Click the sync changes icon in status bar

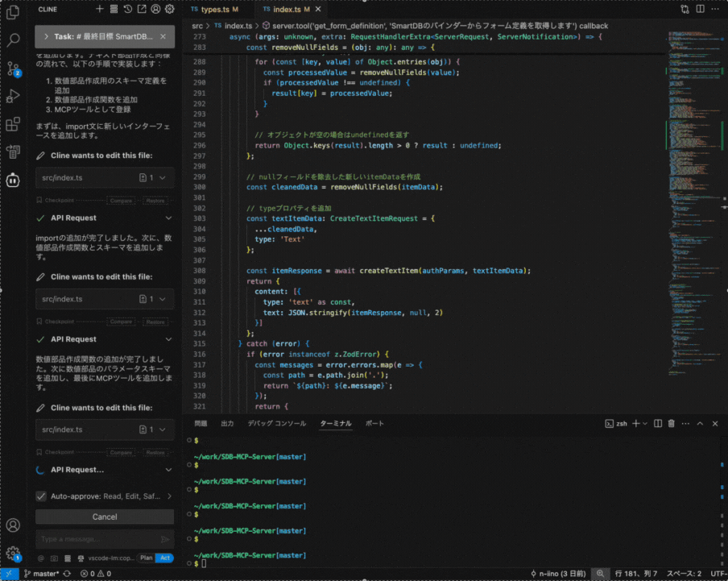pos(68,574)
